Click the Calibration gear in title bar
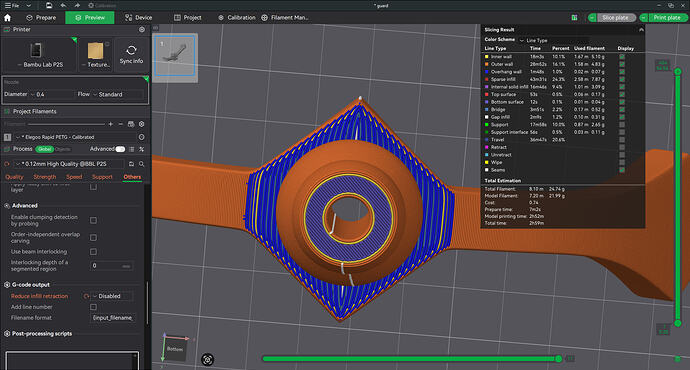The width and height of the screenshot is (690, 370). pos(91,5)
